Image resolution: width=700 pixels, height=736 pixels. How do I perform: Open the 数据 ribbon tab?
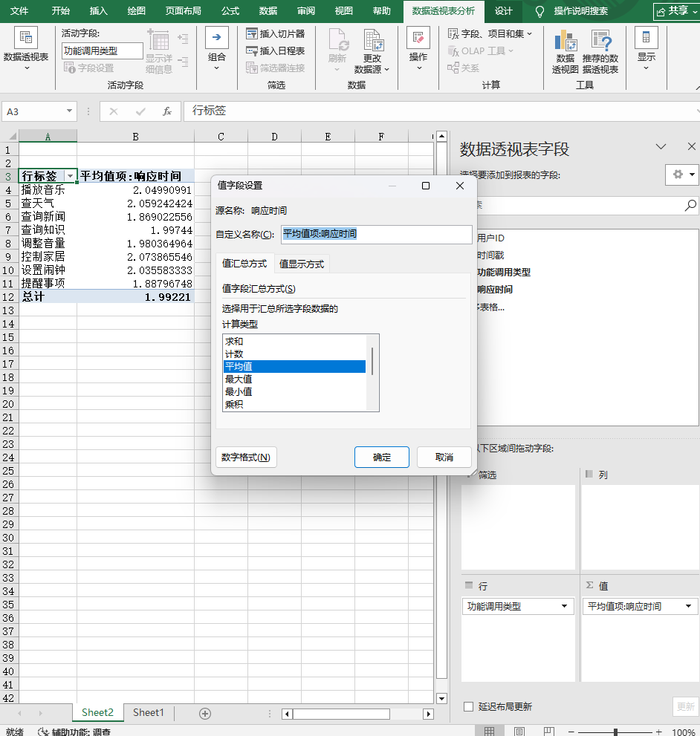coord(268,11)
